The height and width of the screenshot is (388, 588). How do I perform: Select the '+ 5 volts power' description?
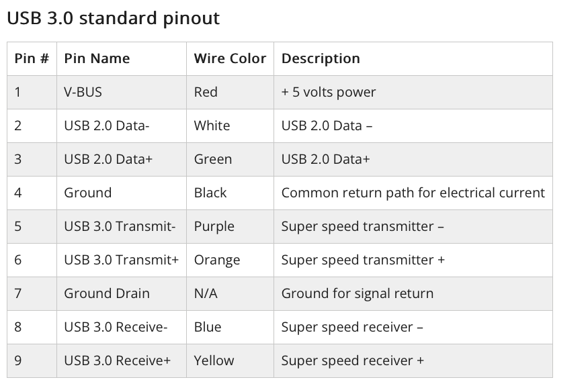tap(329, 92)
